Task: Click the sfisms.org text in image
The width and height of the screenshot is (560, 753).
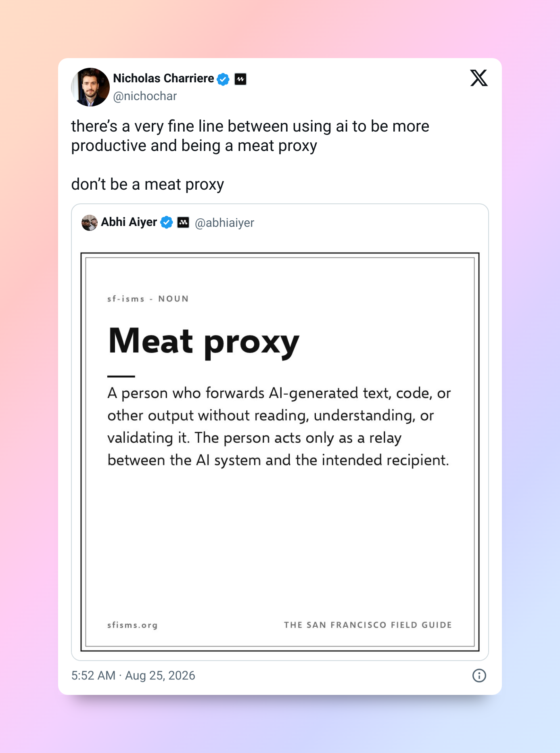Action: [132, 625]
